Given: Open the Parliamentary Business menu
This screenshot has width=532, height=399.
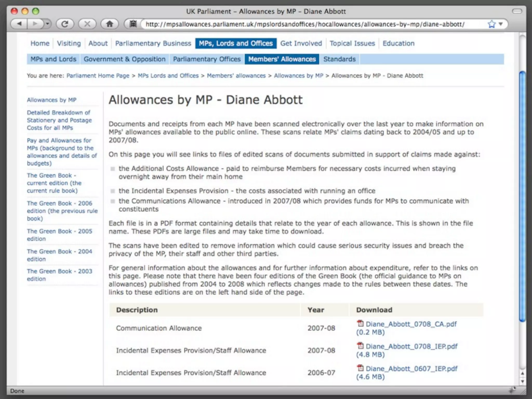Looking at the screenshot, I should [153, 43].
